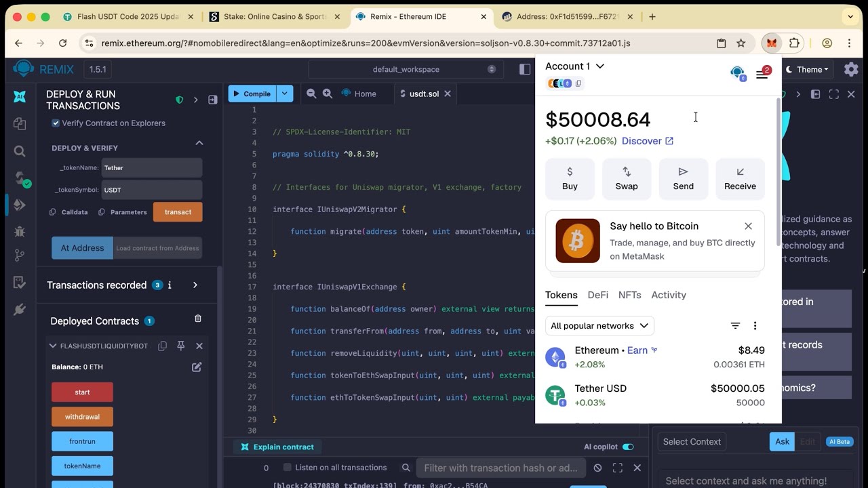Screen dimensions: 868x488
Task: Select the usdt.sol editor tab
Action: [x=424, y=94]
